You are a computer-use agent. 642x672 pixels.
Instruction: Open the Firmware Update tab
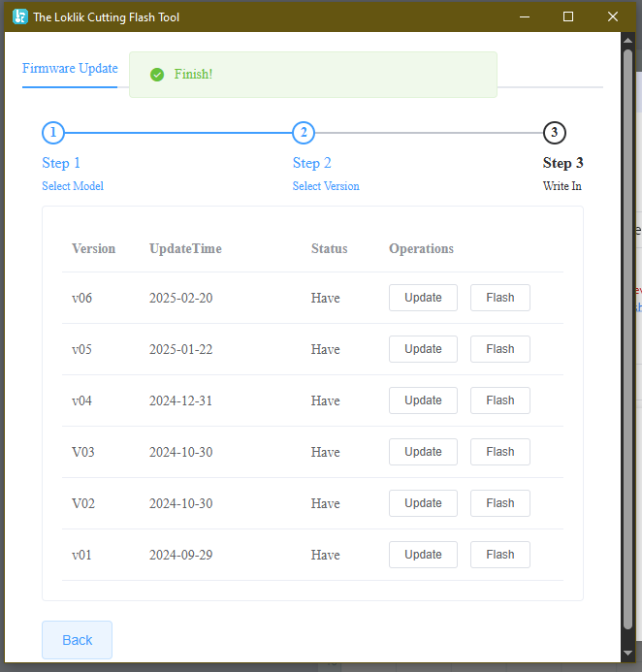(x=70, y=68)
